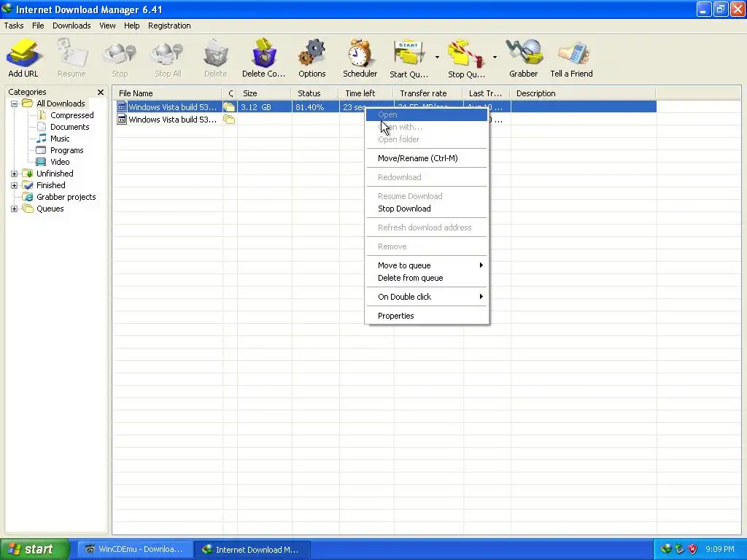Click the Resume toolbar icon
This screenshot has width=747, height=560.
click(x=71, y=58)
